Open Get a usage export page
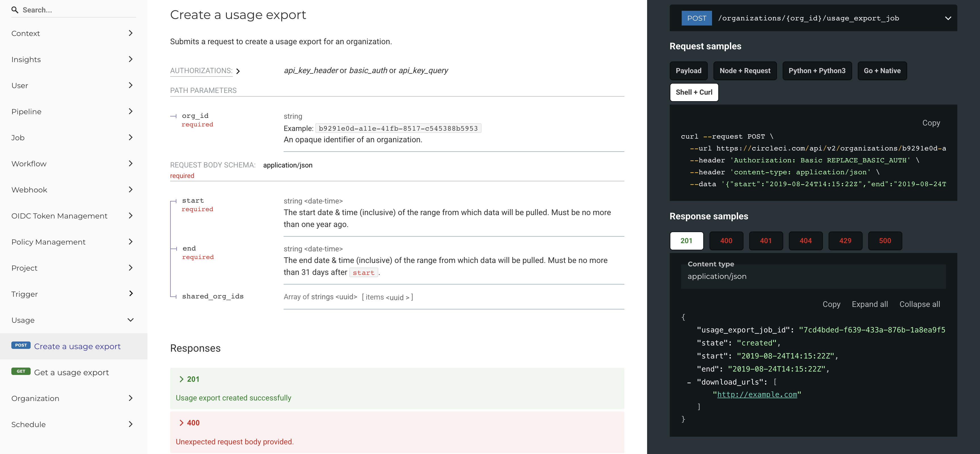The width and height of the screenshot is (980, 454). (71, 372)
